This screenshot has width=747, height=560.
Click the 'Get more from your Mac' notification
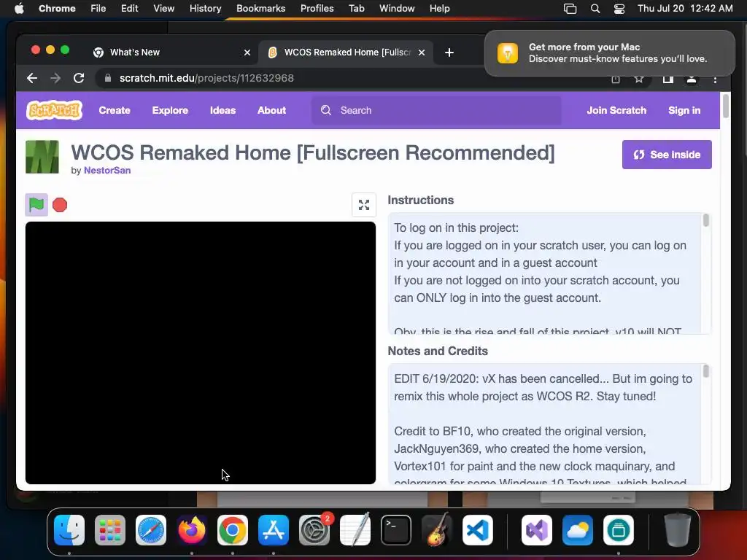[610, 52]
